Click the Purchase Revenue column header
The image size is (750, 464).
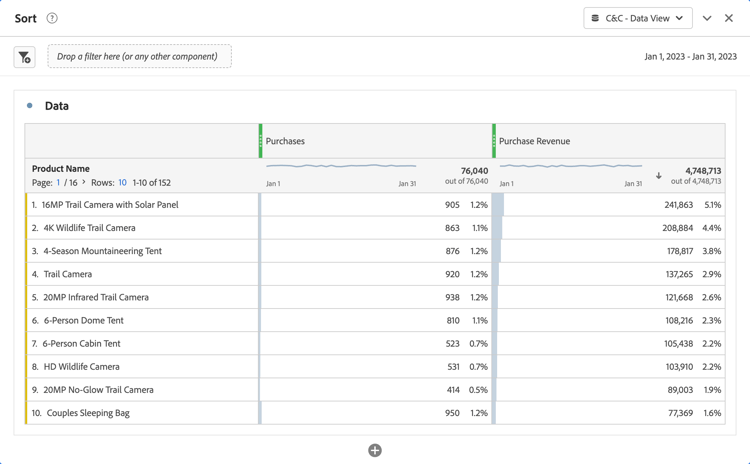pyautogui.click(x=534, y=141)
